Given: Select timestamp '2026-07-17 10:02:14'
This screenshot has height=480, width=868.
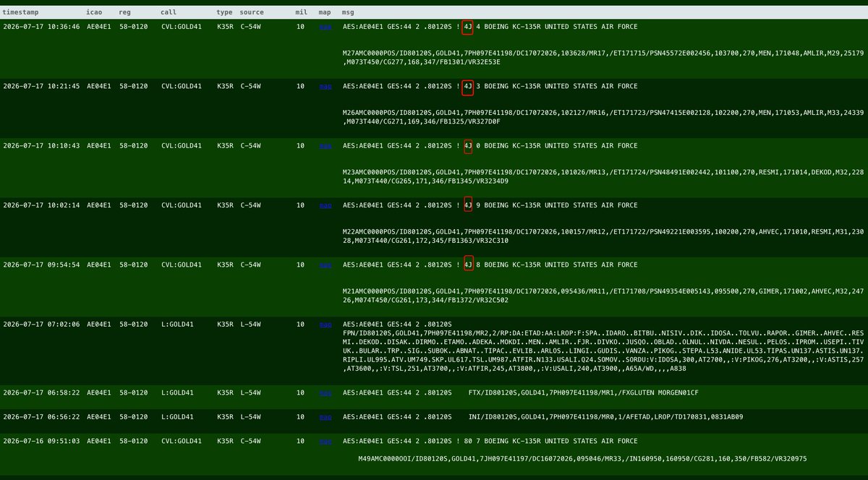Looking at the screenshot, I should [x=41, y=205].
